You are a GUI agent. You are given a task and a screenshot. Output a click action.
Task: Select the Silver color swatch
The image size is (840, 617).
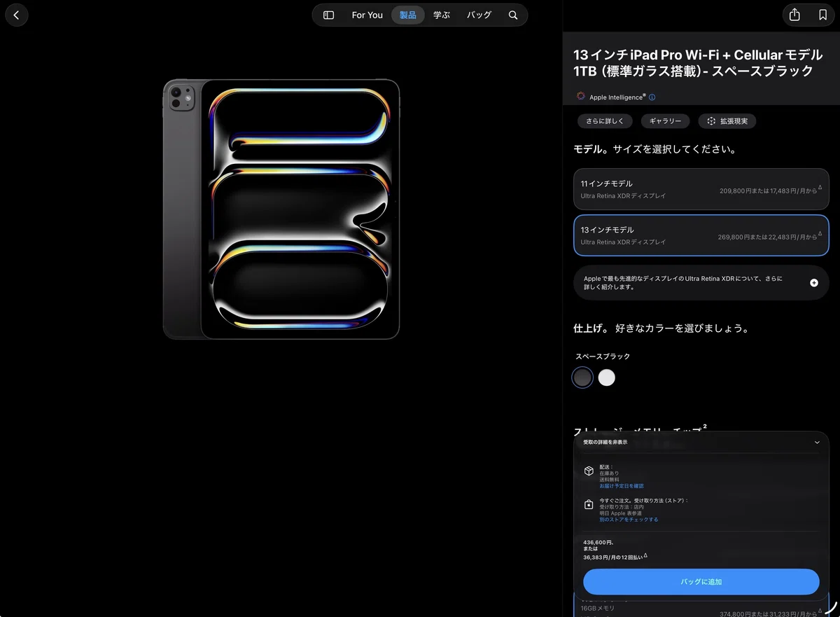tap(607, 378)
